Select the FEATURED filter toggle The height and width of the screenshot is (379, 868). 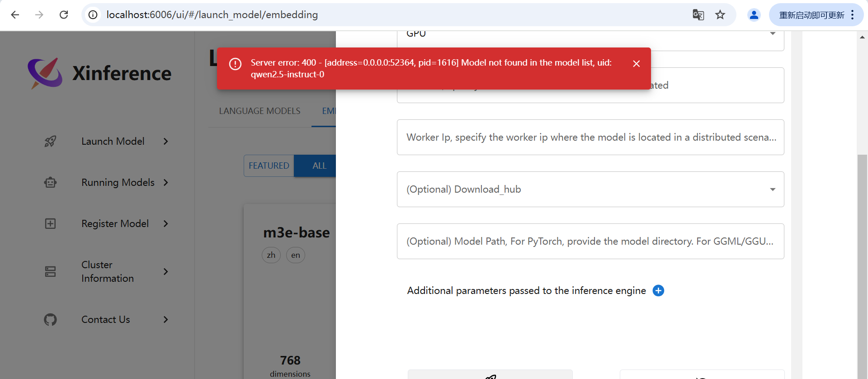[x=269, y=166]
